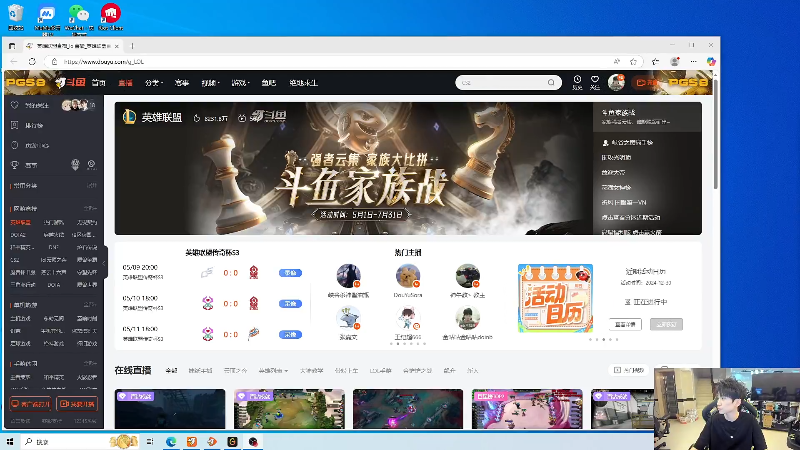Select 鱼吧 in the top navigation

[x=269, y=83]
